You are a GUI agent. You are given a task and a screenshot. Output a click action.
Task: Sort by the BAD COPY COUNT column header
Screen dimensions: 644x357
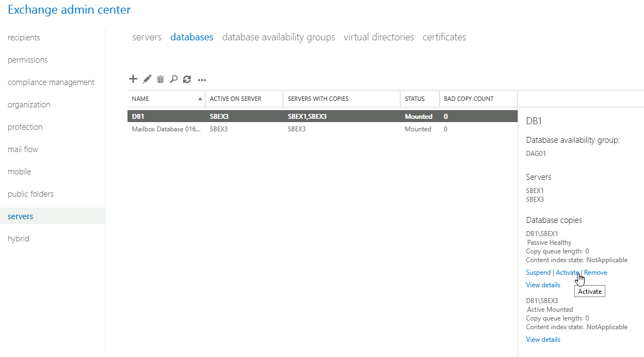[x=469, y=99]
